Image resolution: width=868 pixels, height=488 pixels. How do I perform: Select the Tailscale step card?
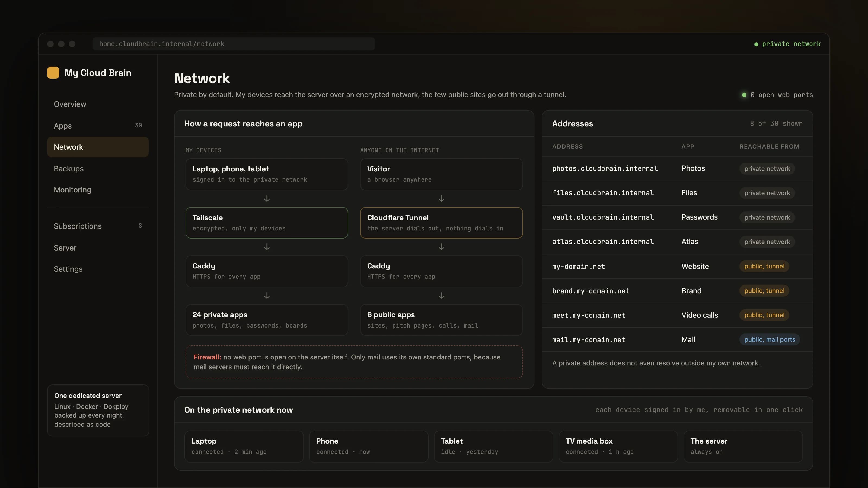267,223
